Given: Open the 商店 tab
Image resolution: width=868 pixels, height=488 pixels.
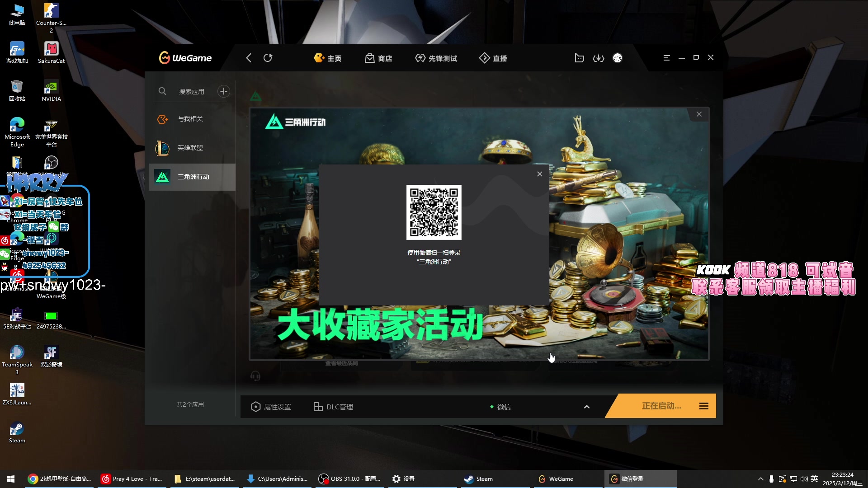Looking at the screenshot, I should point(379,58).
